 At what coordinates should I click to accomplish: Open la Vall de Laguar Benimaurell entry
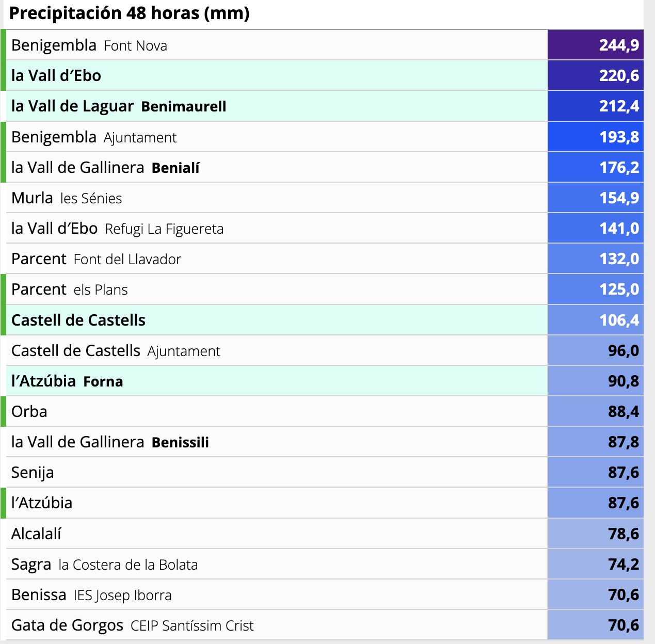pos(325,106)
